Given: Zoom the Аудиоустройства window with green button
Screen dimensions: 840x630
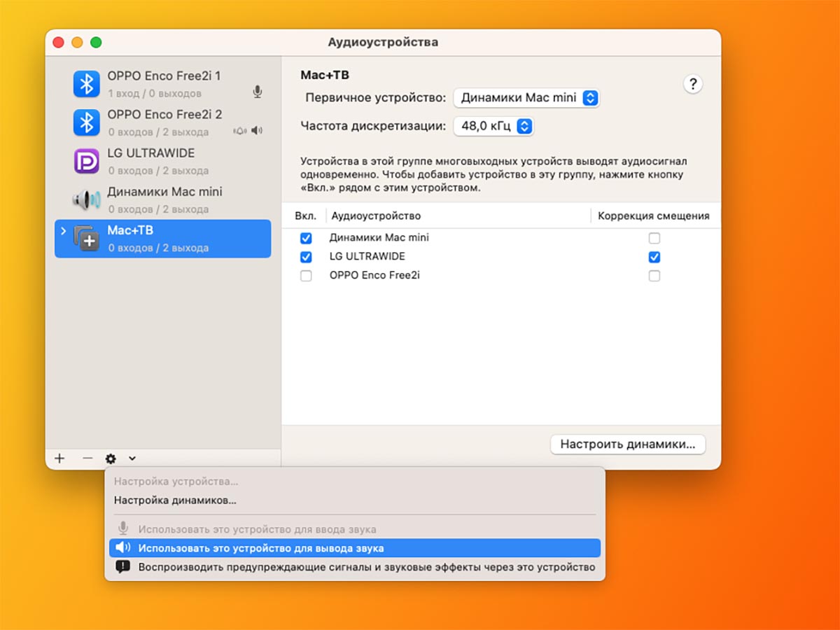Looking at the screenshot, I should click(96, 43).
